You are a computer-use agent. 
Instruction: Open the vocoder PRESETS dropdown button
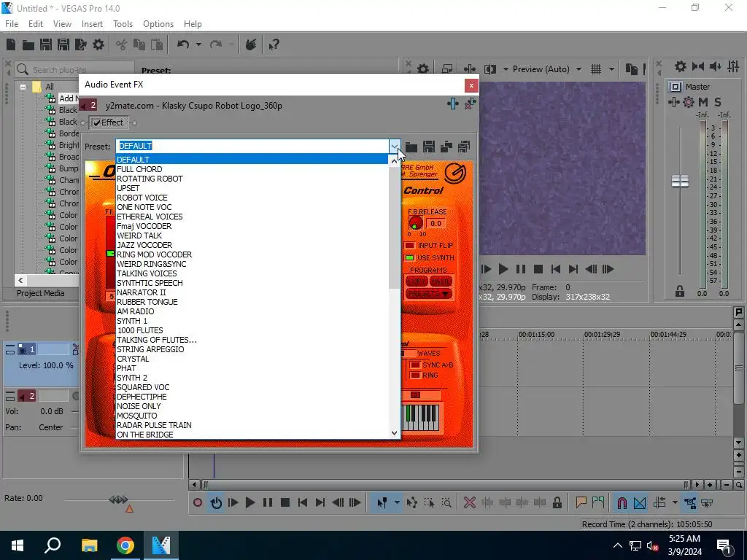[x=429, y=294]
